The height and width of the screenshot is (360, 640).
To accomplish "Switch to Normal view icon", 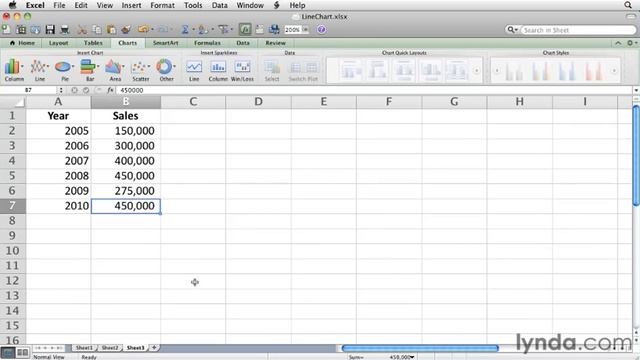I will coord(7,352).
